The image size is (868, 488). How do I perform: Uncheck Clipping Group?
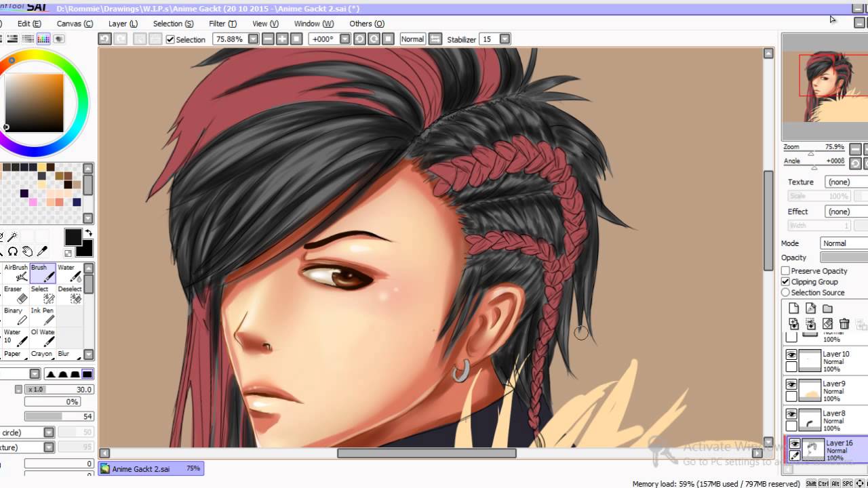pos(785,282)
